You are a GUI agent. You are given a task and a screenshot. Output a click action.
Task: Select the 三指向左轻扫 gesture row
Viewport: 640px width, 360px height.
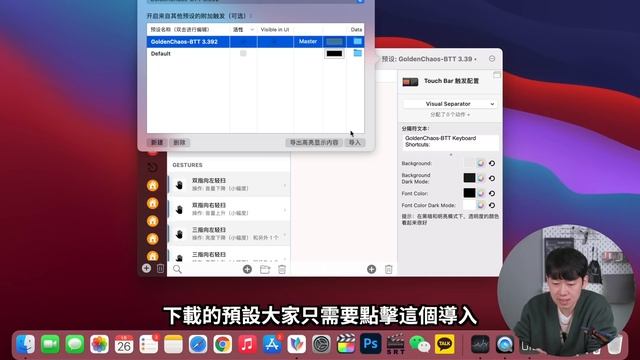[229, 233]
